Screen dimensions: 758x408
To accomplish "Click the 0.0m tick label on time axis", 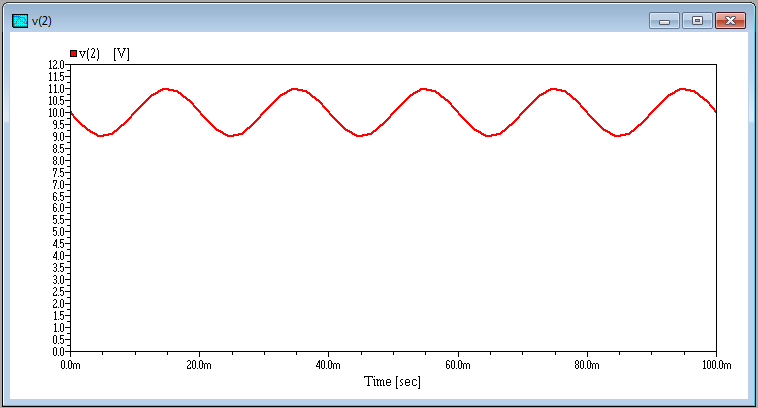I will coord(71,365).
